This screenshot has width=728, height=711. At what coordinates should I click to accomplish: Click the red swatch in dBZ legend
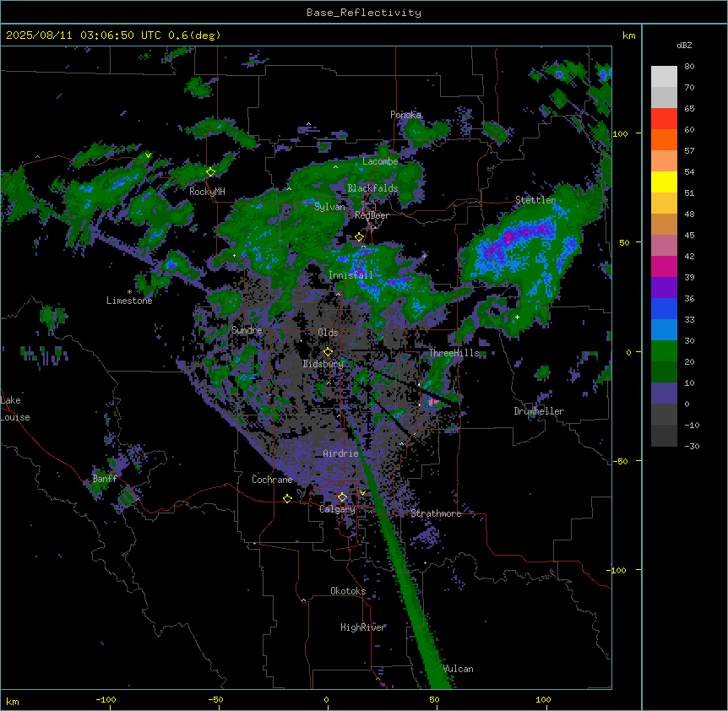coord(664,119)
